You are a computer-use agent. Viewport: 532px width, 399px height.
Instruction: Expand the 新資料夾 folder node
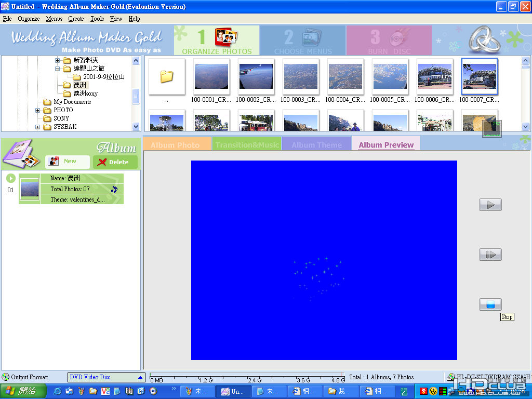click(x=57, y=60)
